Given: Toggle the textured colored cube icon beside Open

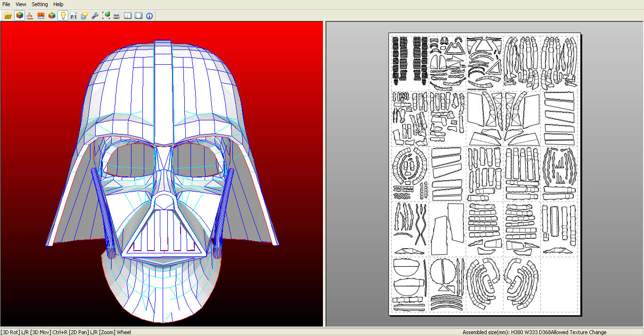Looking at the screenshot, I should (x=19, y=16).
